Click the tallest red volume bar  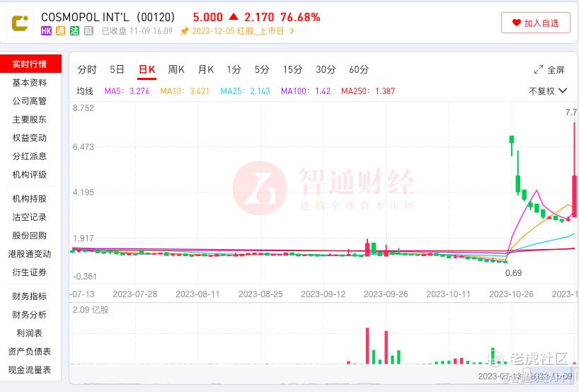click(x=367, y=346)
